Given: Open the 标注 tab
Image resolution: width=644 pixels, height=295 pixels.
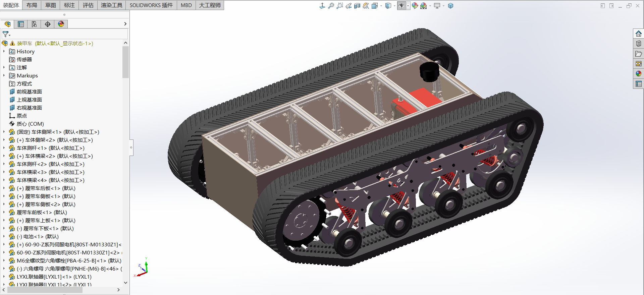Looking at the screenshot, I should pyautogui.click(x=69, y=5).
